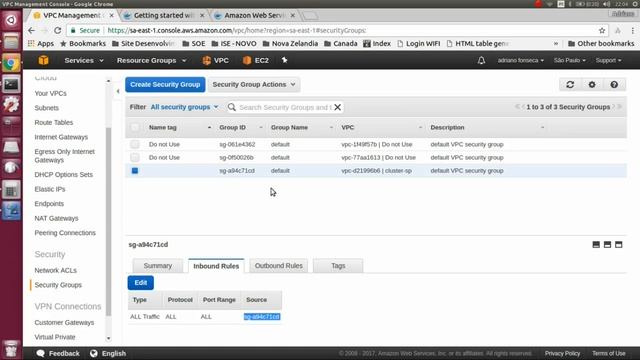Open the Terms of Use link
Image resolution: width=640 pixels, height=360 pixels.
[x=609, y=353]
